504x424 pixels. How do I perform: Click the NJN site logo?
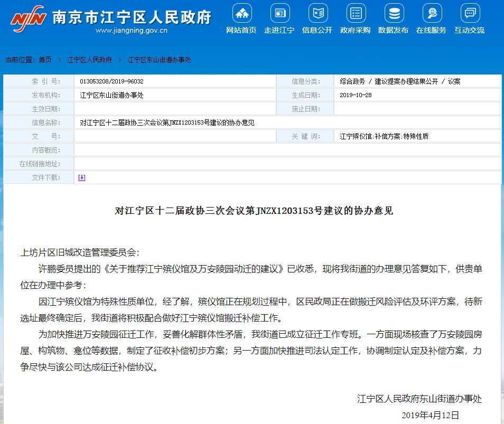[x=29, y=18]
